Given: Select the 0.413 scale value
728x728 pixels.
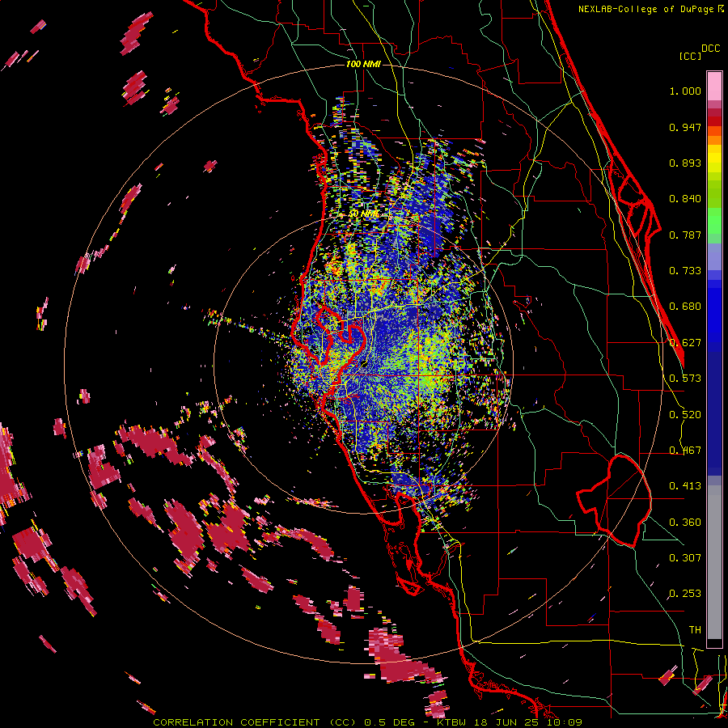Looking at the screenshot, I should tap(685, 486).
